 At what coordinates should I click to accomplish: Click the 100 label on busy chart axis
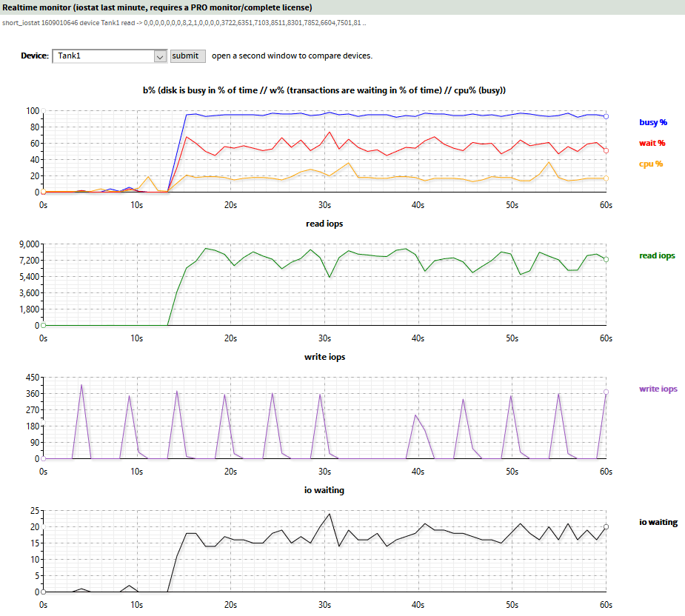[33, 111]
